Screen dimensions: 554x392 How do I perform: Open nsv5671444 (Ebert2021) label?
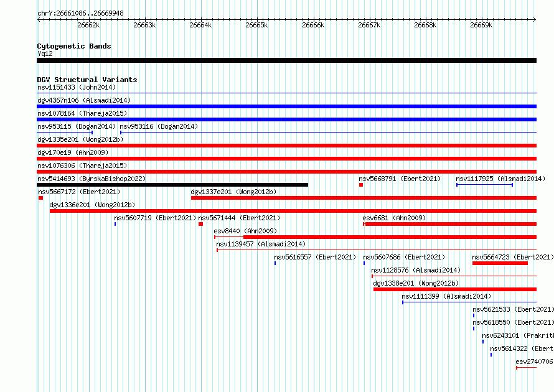[x=239, y=218]
